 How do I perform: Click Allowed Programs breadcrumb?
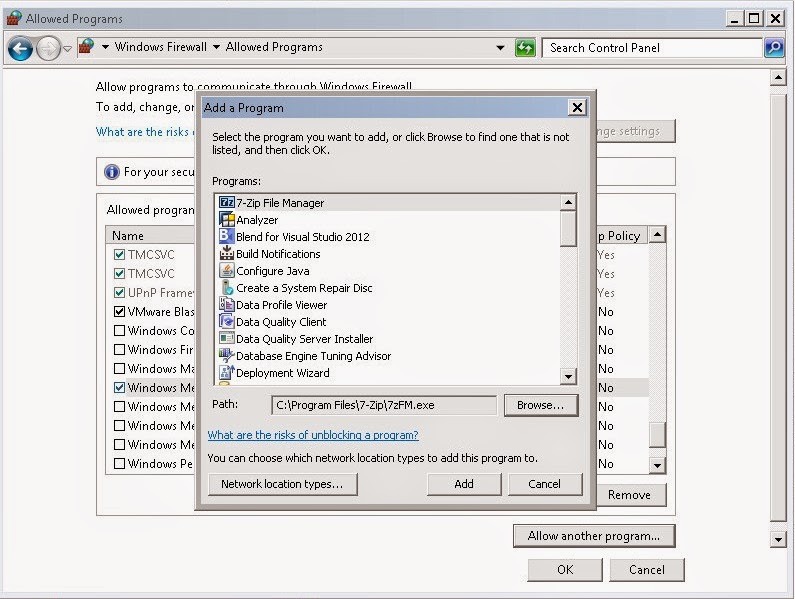(x=274, y=47)
